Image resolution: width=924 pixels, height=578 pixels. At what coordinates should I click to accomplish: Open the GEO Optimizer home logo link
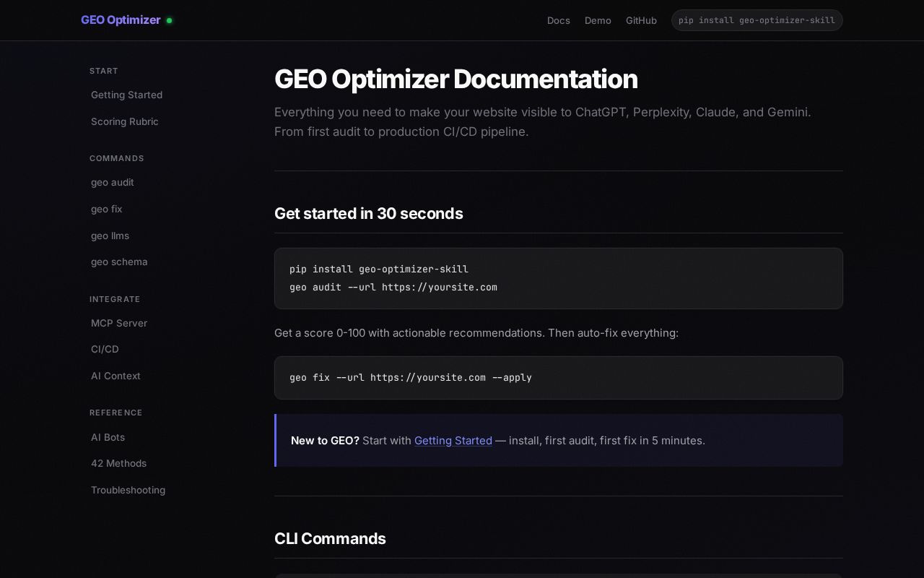click(x=121, y=20)
